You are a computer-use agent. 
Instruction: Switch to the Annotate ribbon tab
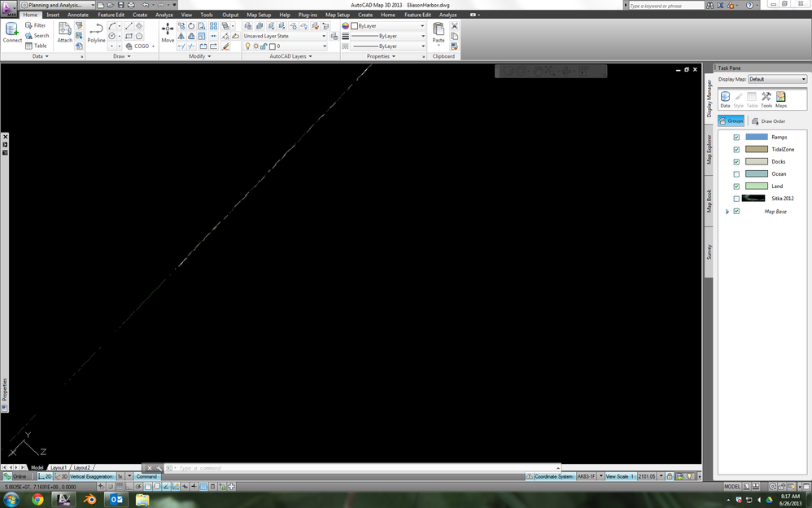[77, 15]
